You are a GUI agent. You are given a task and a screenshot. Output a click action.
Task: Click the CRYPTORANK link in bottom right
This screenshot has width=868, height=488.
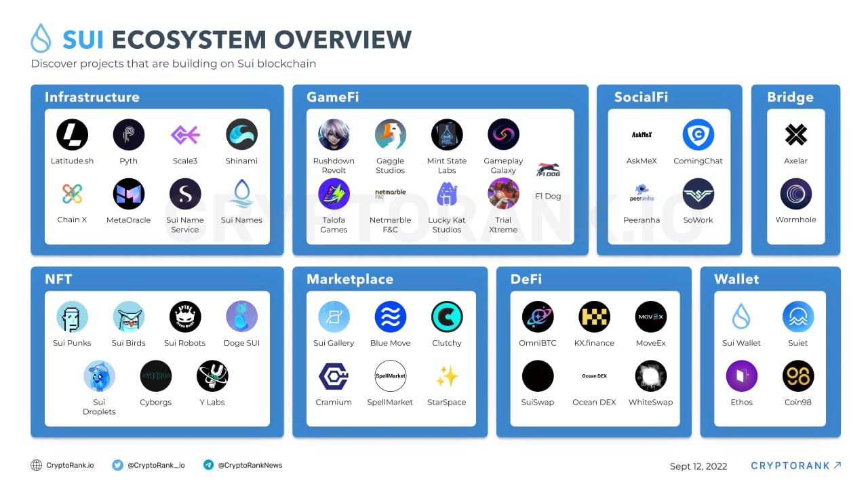795,466
